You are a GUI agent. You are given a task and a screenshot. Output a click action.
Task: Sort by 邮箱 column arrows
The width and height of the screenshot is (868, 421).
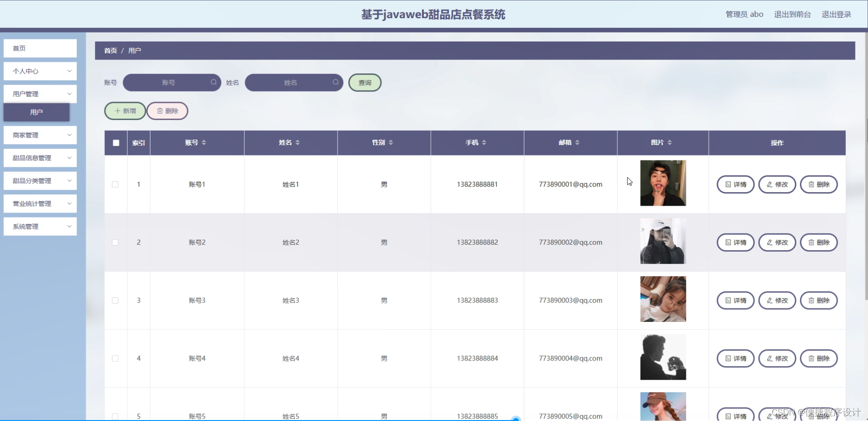tap(577, 142)
